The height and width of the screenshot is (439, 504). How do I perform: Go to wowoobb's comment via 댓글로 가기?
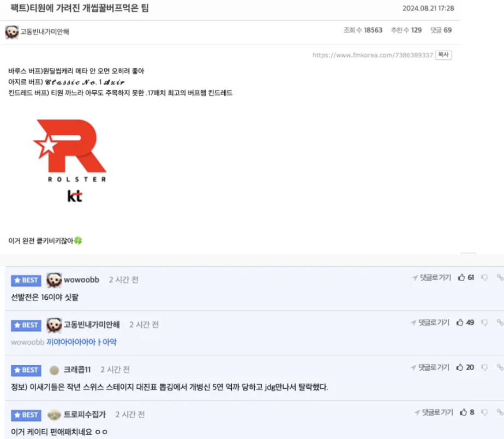[432, 277]
